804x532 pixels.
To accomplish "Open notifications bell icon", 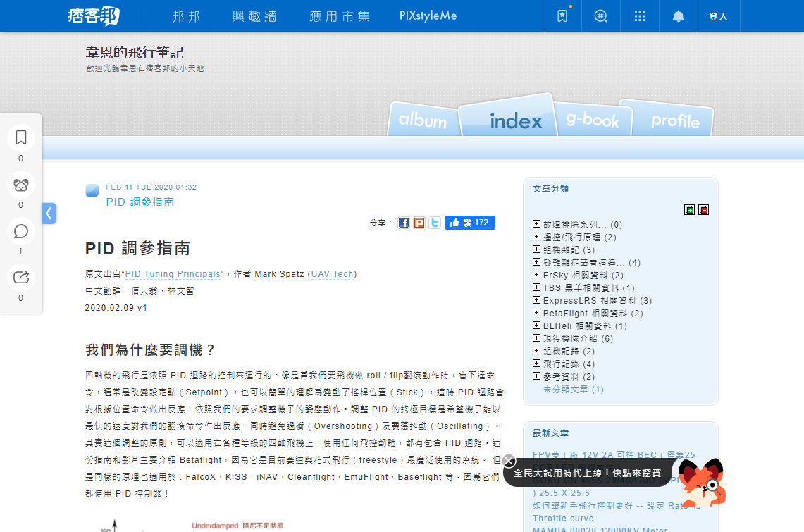I will point(679,16).
